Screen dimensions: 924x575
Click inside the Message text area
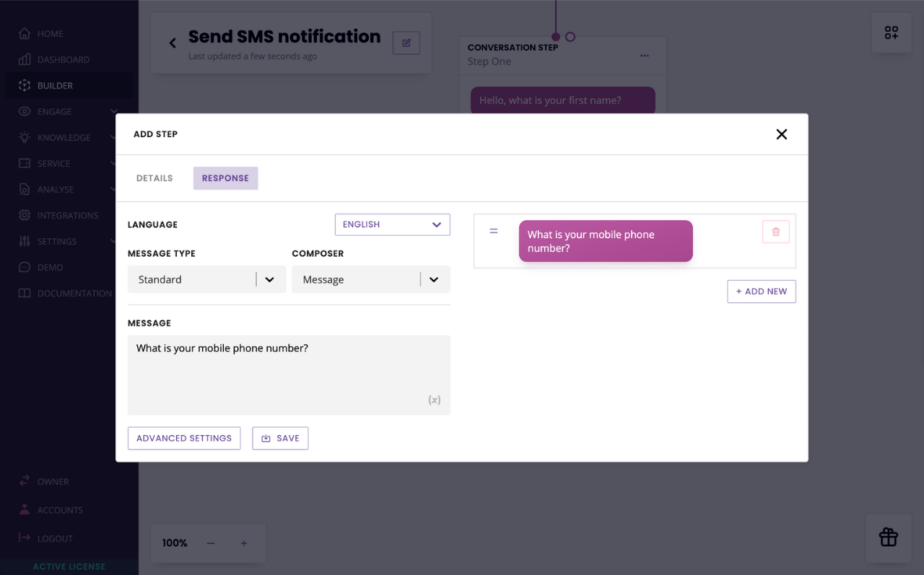(x=289, y=368)
